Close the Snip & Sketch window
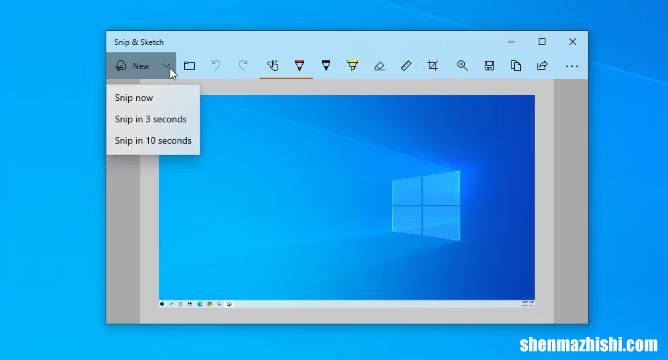Image resolution: width=668 pixels, height=360 pixels. pyautogui.click(x=573, y=41)
